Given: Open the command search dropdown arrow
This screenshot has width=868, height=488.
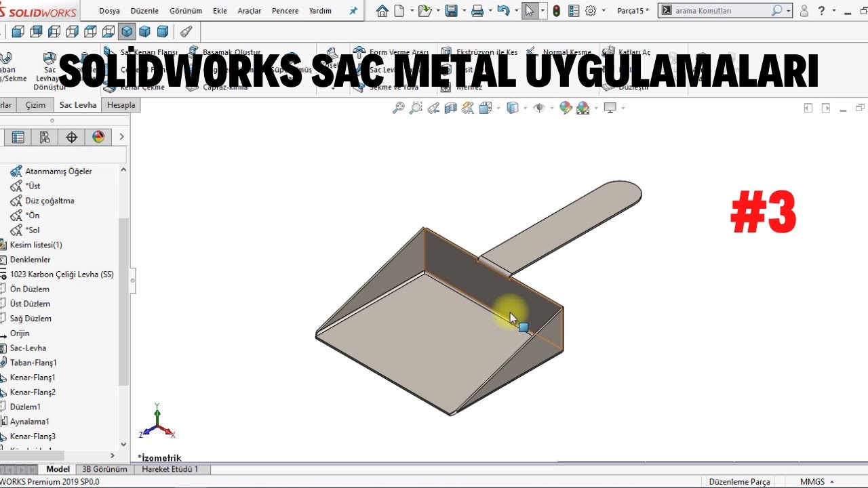Looking at the screenshot, I should pyautogui.click(x=788, y=11).
